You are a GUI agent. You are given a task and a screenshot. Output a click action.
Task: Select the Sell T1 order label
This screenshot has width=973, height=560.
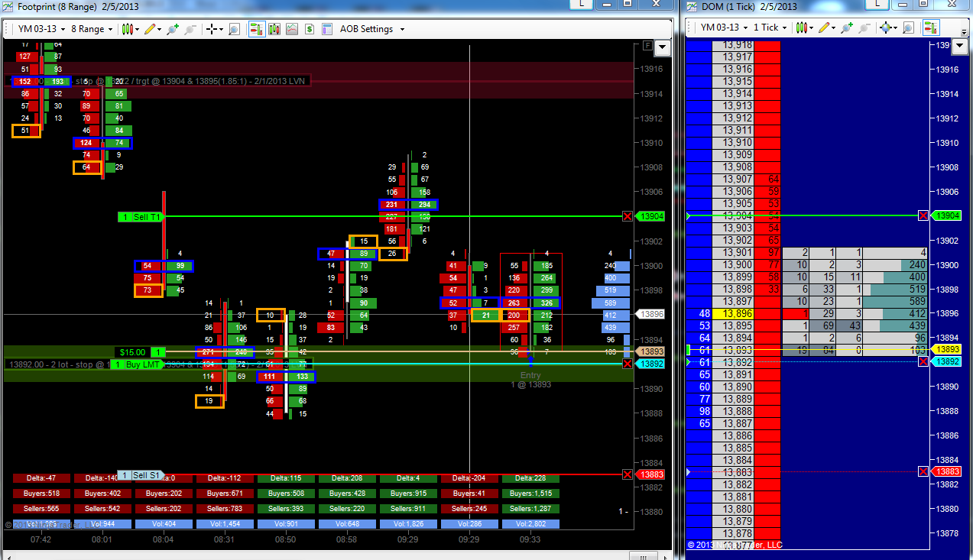tap(141, 217)
